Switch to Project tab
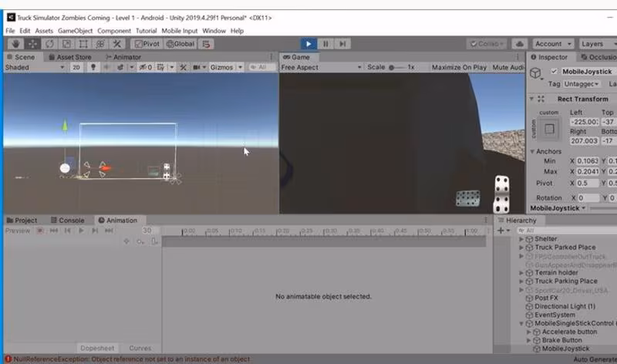This screenshot has height=364, width=617. [22, 221]
